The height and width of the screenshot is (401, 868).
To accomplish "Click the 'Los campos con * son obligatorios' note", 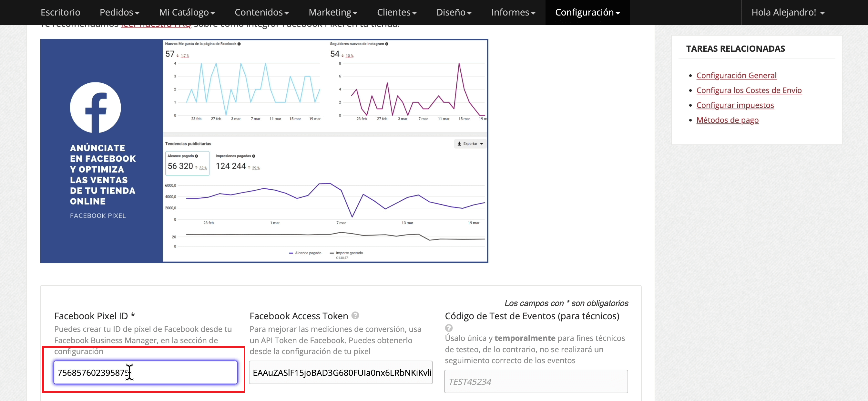I will [566, 303].
